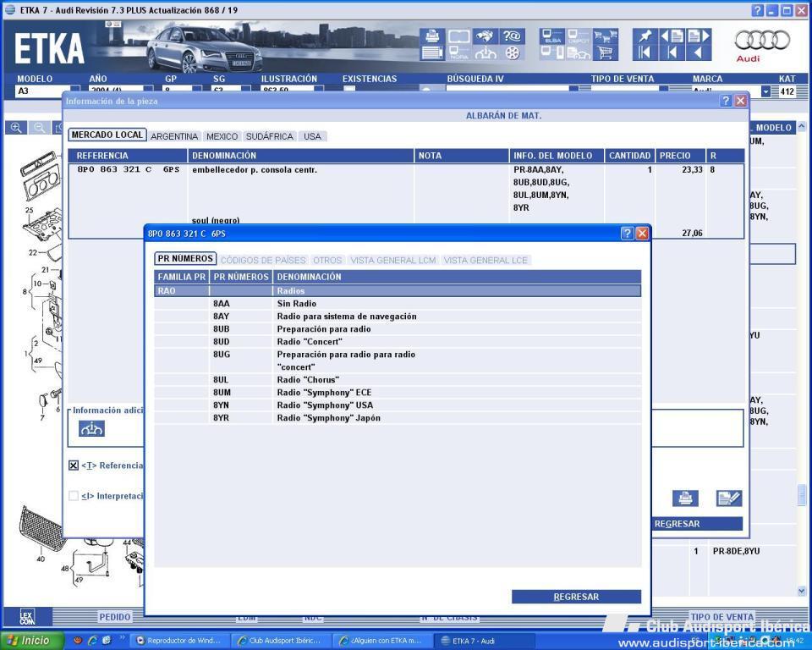812x650 pixels.
Task: Click the LexCom logo at bottom left
Action: (27, 617)
